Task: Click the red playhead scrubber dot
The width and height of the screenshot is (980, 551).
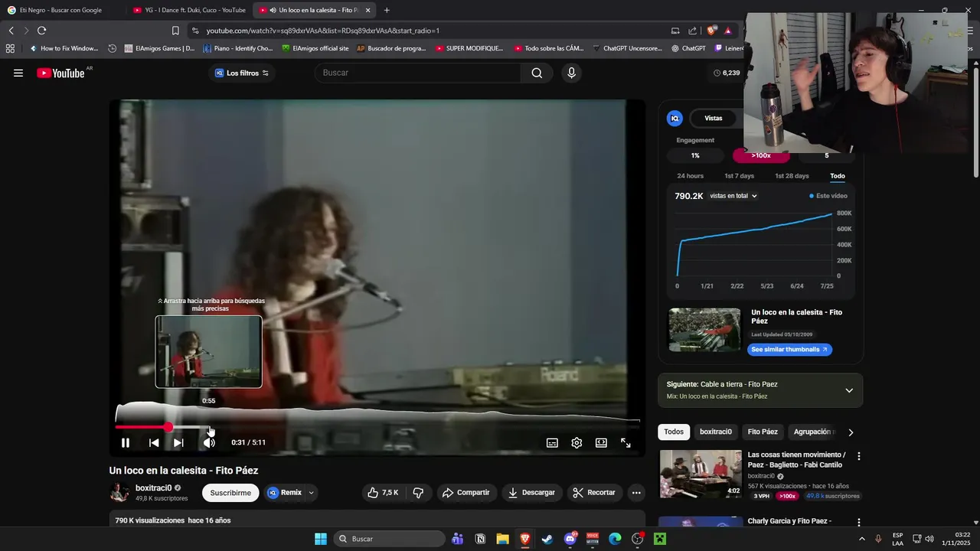Action: pyautogui.click(x=168, y=427)
